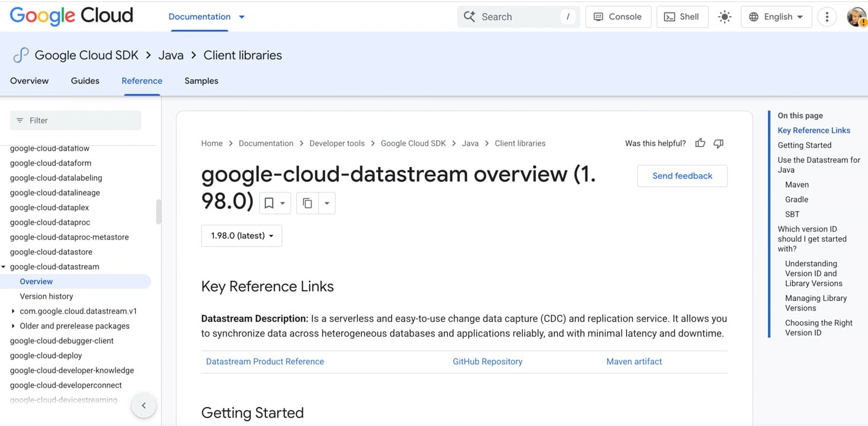This screenshot has height=426, width=868.
Task: Click the sidebar Filter input field
Action: click(75, 120)
